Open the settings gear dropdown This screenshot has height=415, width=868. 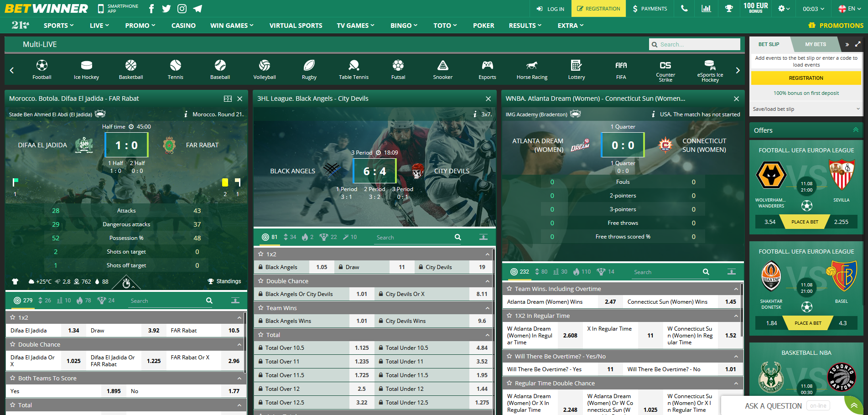point(784,9)
